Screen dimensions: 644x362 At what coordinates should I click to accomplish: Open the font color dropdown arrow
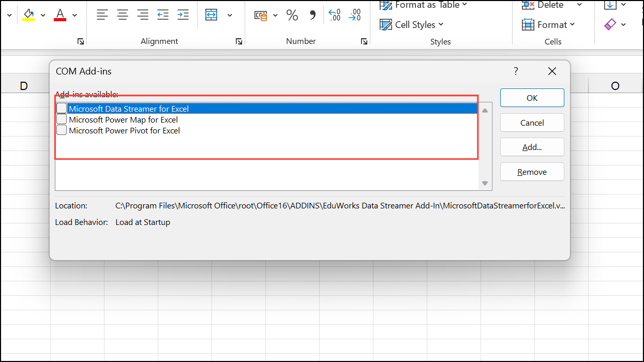click(74, 16)
